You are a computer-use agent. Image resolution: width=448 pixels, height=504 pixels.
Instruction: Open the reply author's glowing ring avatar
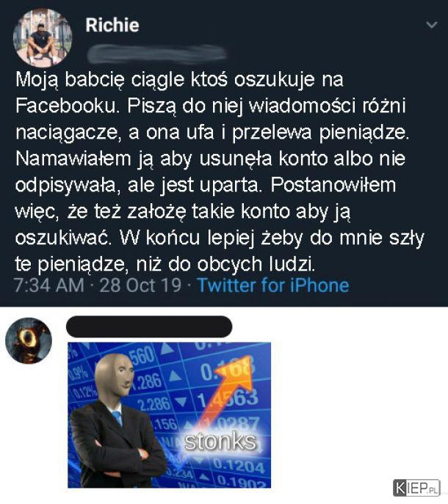29,340
